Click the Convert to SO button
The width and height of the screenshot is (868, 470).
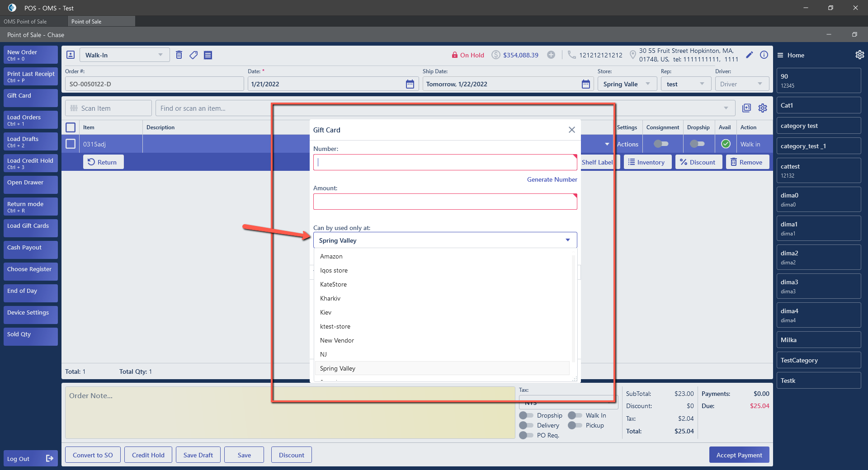[93, 455]
